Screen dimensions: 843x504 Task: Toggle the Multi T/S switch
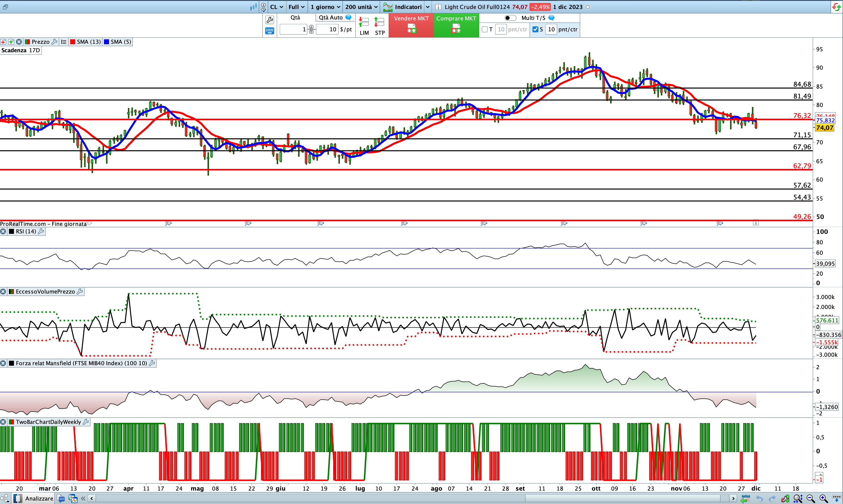click(x=510, y=18)
